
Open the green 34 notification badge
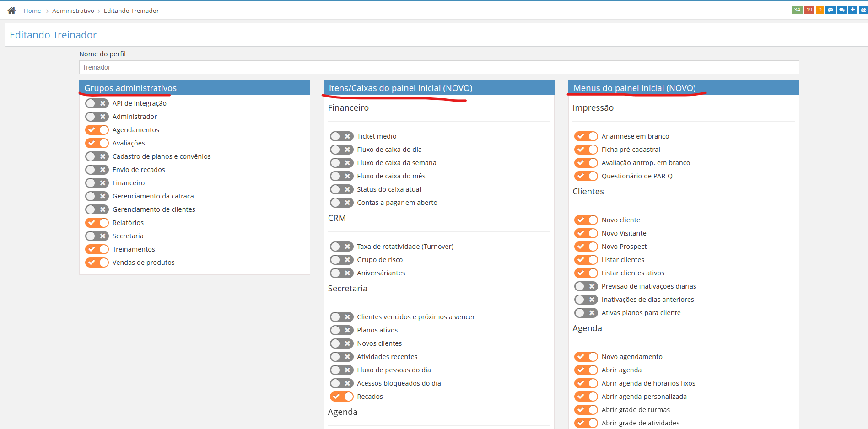(797, 10)
